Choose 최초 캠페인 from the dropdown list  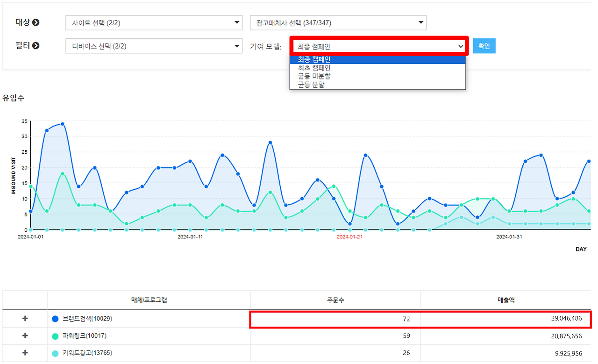[x=377, y=68]
